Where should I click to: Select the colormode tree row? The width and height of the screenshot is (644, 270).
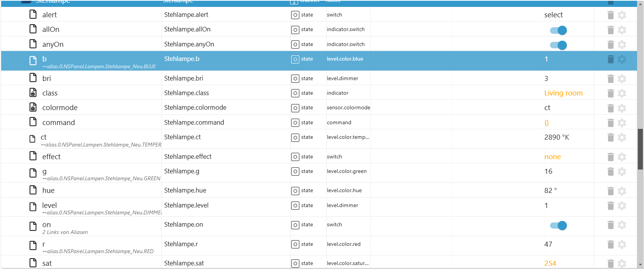(x=60, y=108)
